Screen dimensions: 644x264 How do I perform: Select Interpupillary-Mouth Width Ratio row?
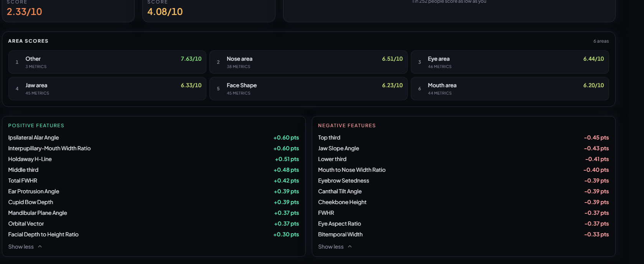click(153, 148)
